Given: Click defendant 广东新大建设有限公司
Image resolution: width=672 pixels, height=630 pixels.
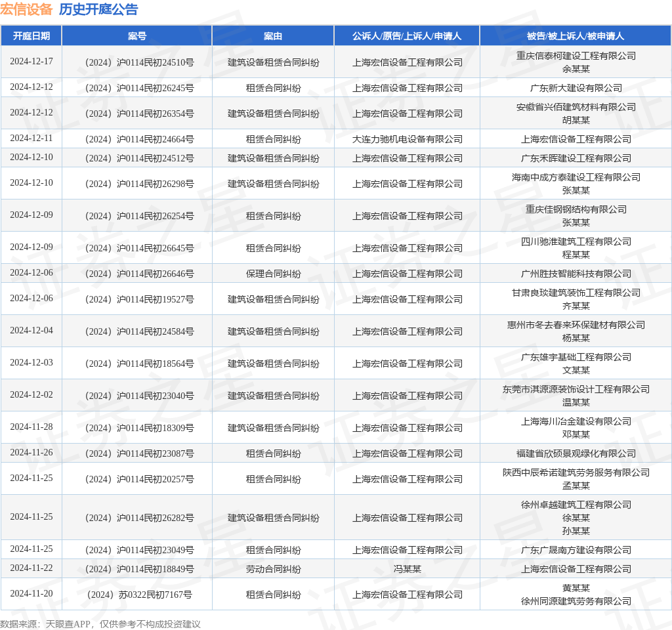Looking at the screenshot, I should [x=576, y=89].
